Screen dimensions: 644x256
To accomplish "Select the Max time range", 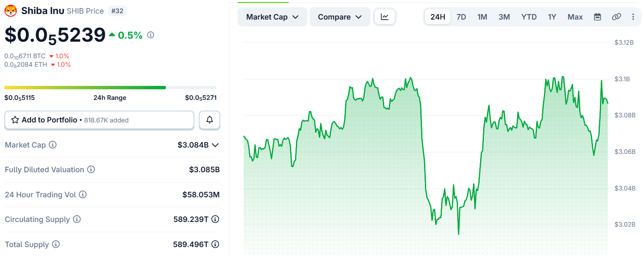I will (x=575, y=17).
